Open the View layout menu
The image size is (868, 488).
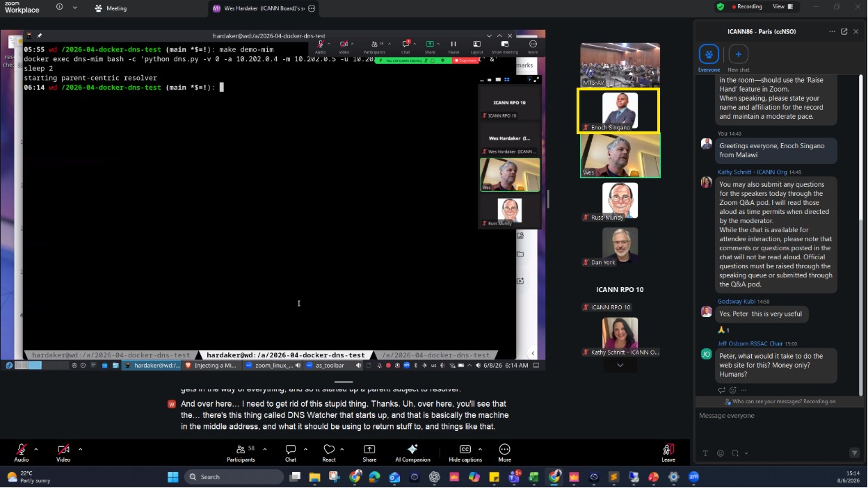click(782, 6)
